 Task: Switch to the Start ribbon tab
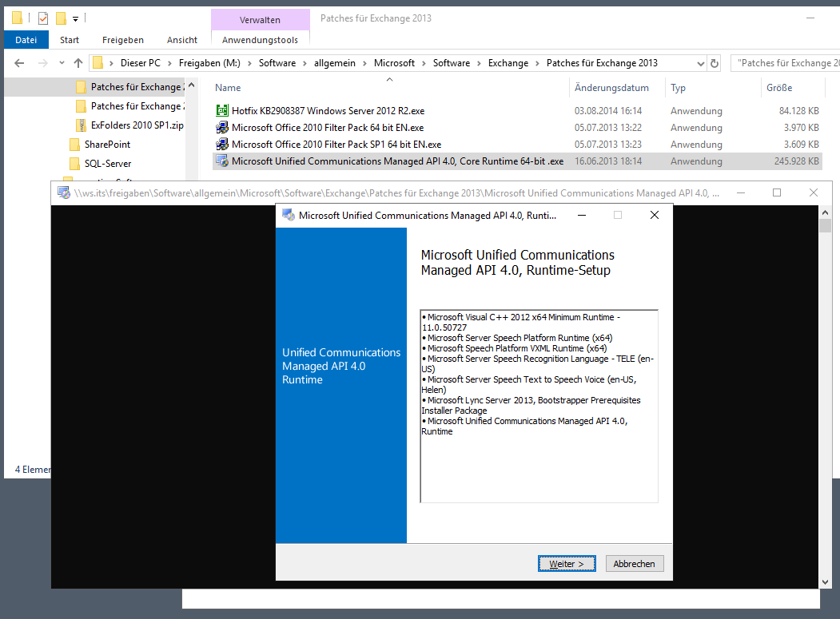click(69, 40)
